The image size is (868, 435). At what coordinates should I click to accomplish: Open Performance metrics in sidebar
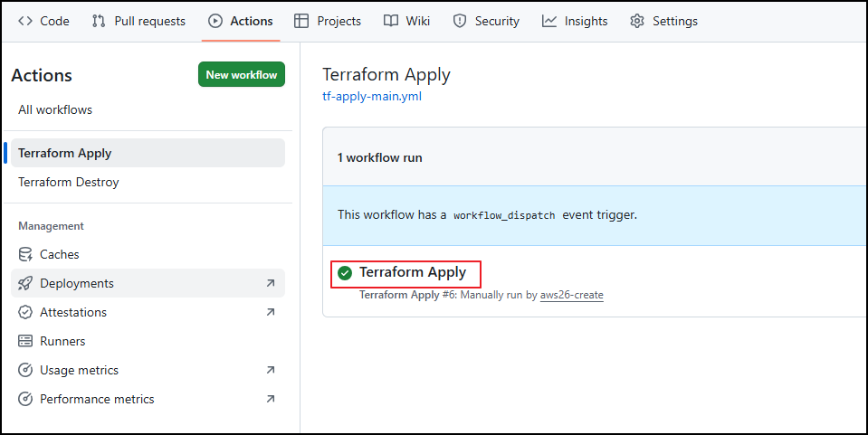point(148,399)
